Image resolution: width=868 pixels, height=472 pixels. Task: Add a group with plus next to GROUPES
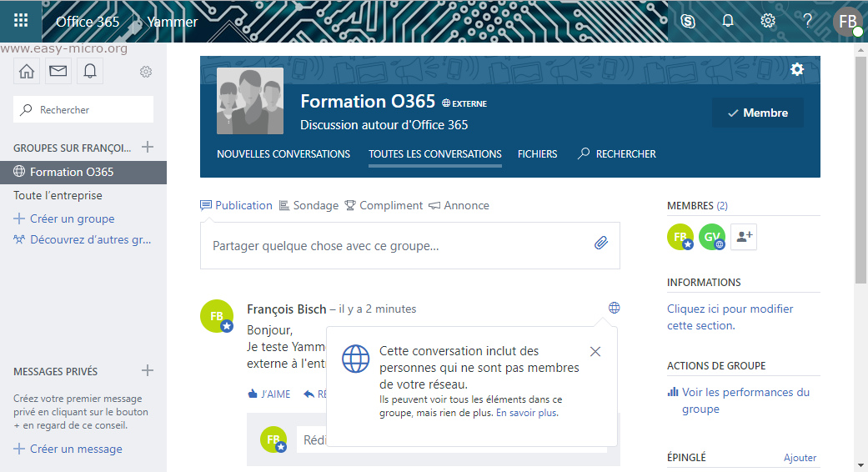click(x=148, y=148)
